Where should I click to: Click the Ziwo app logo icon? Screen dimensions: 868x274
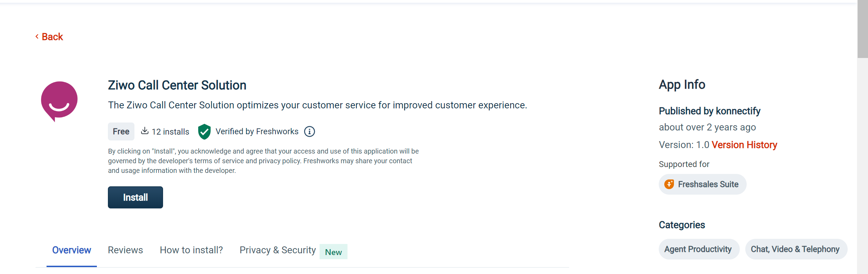coord(59,101)
